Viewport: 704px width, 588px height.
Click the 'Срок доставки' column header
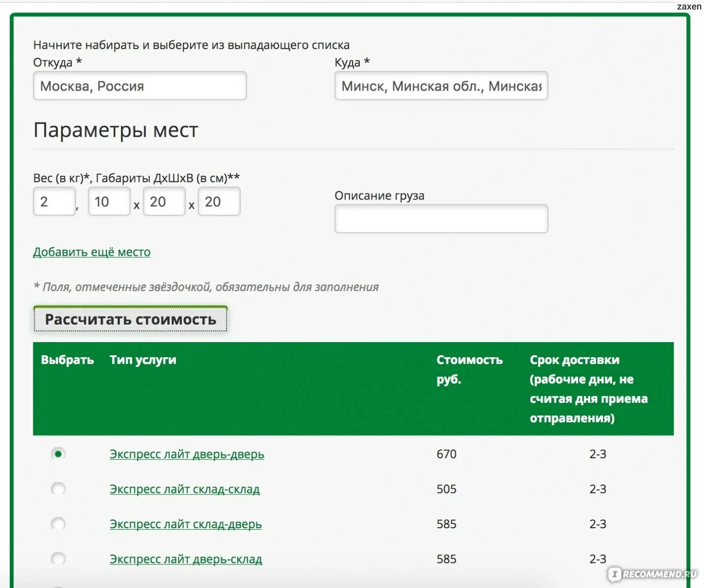click(x=589, y=389)
